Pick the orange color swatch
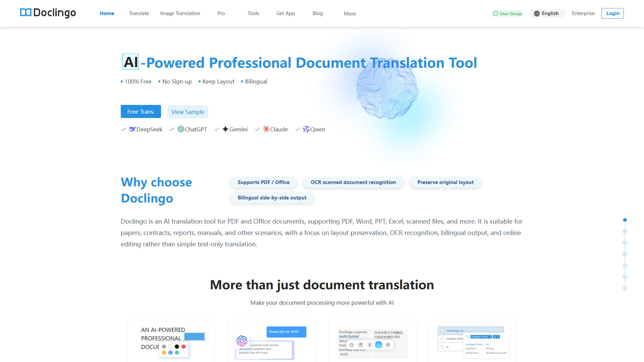The width and height of the screenshot is (644, 362). click(x=164, y=353)
